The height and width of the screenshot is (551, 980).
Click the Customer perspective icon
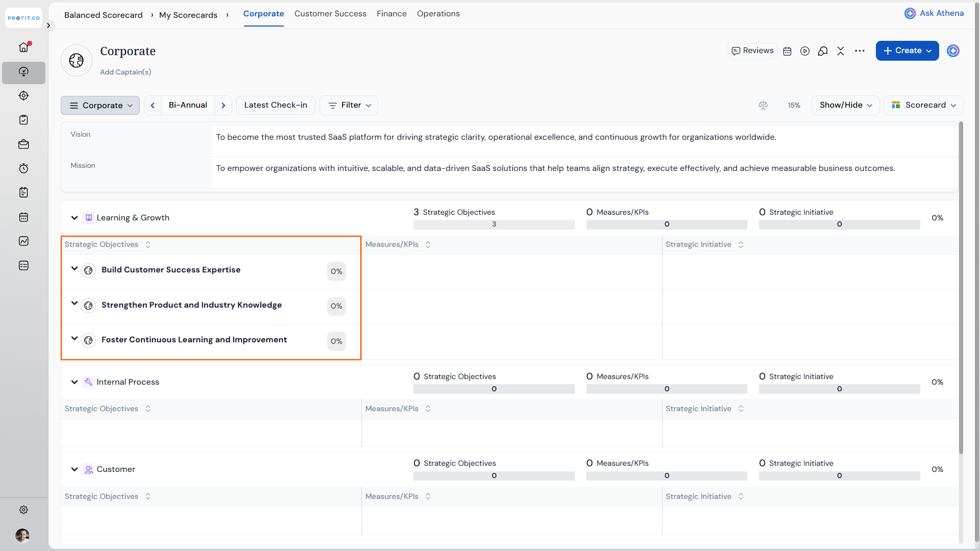89,469
